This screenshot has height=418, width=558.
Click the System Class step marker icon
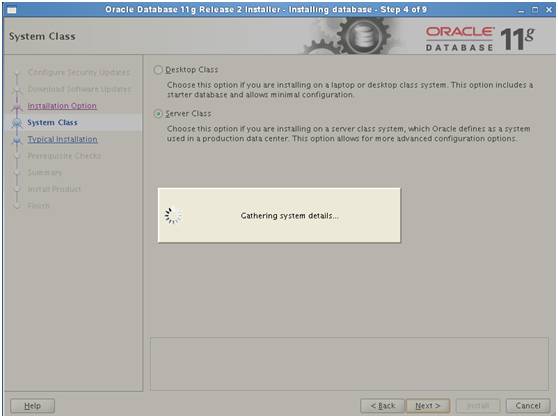tap(16, 123)
